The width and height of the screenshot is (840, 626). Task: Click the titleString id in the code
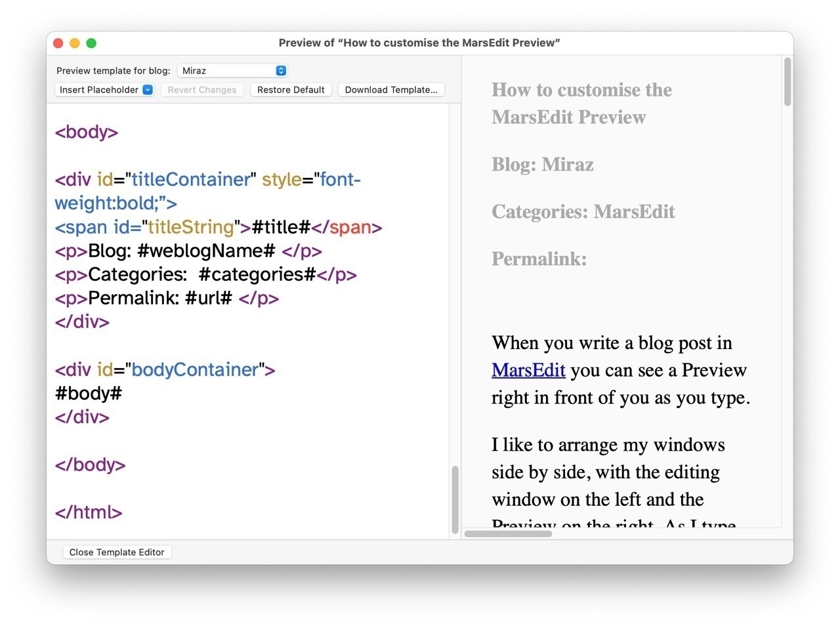pyautogui.click(x=191, y=227)
